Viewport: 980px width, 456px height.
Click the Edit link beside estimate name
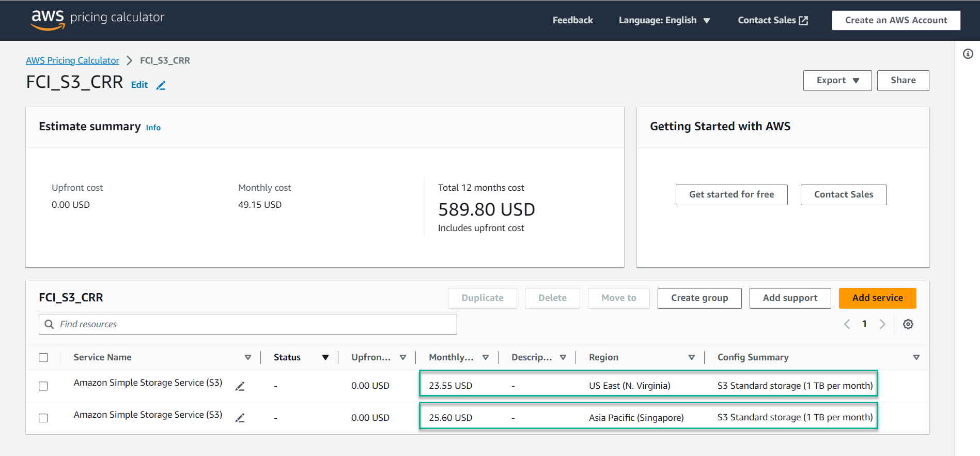(139, 85)
